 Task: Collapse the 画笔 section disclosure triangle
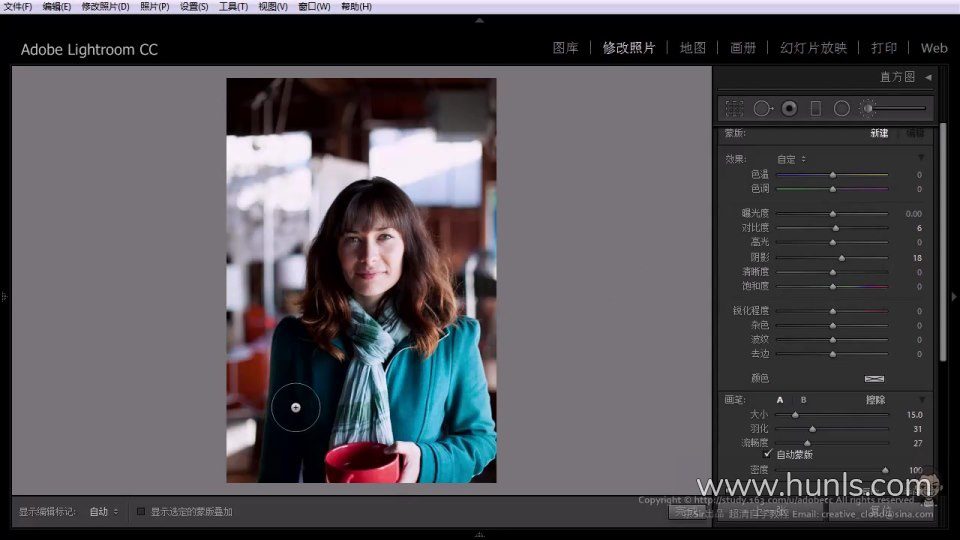(x=921, y=400)
